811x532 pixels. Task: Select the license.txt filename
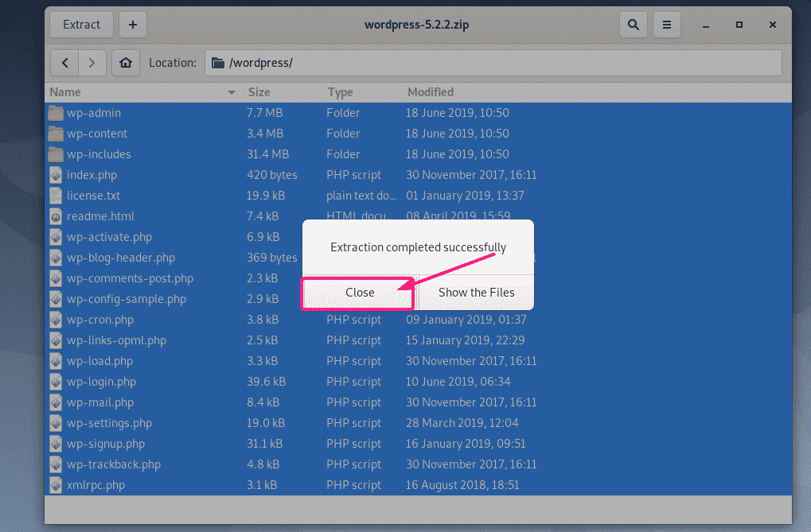[x=93, y=196]
